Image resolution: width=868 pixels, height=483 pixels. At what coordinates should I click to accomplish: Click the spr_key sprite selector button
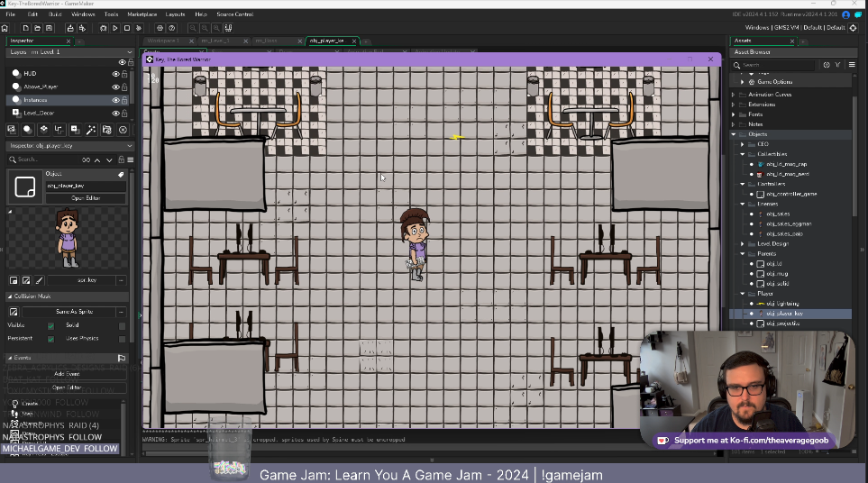pos(87,280)
